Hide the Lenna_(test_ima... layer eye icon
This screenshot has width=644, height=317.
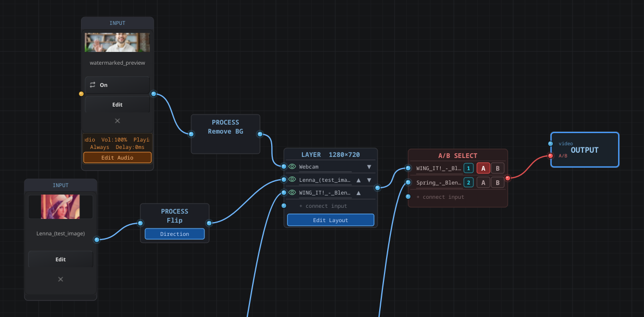pos(292,180)
